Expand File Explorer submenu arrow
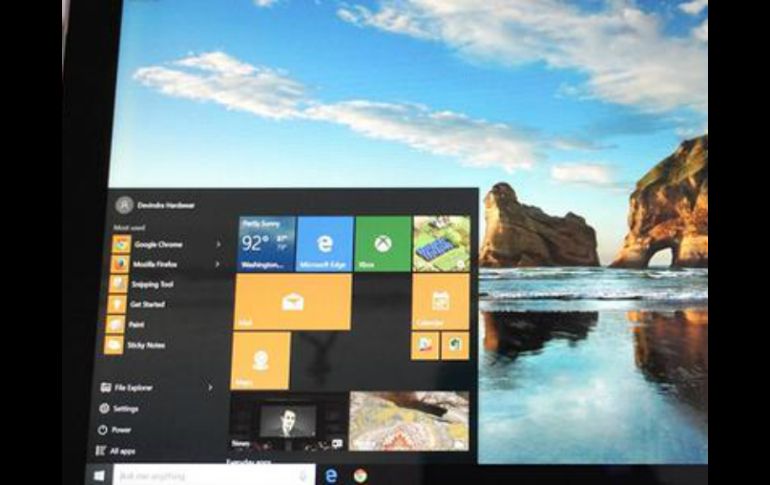The width and height of the screenshot is (770, 485). (x=210, y=387)
